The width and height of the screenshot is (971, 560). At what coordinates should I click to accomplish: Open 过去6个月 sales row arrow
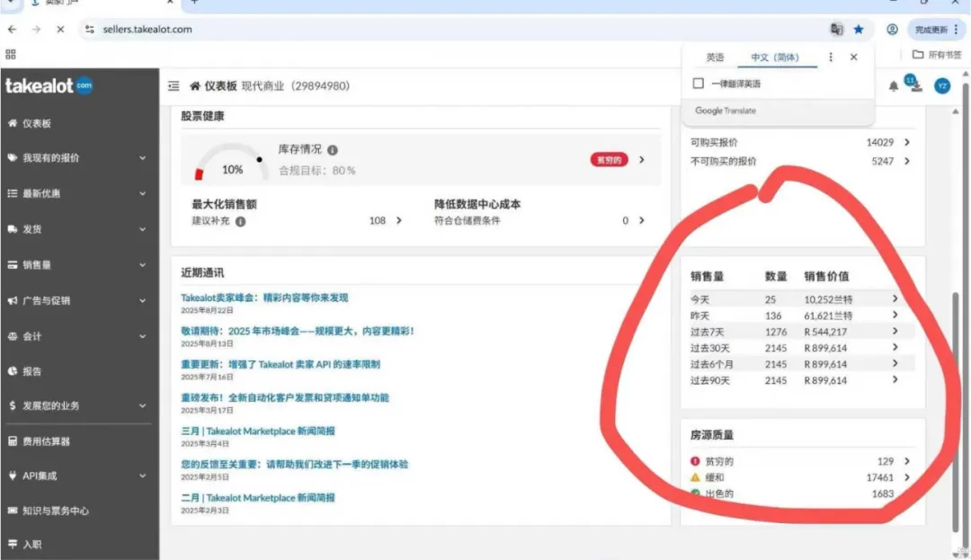coord(895,363)
